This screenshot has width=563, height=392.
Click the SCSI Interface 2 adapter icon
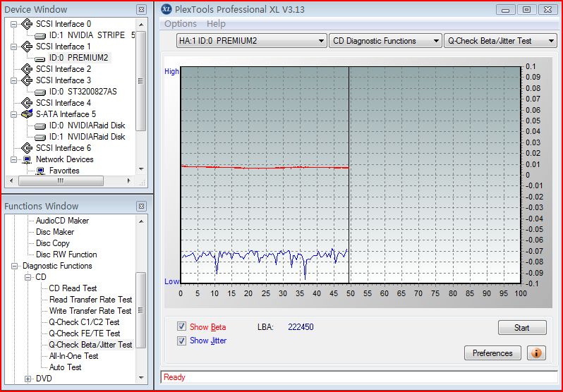pyautogui.click(x=27, y=69)
